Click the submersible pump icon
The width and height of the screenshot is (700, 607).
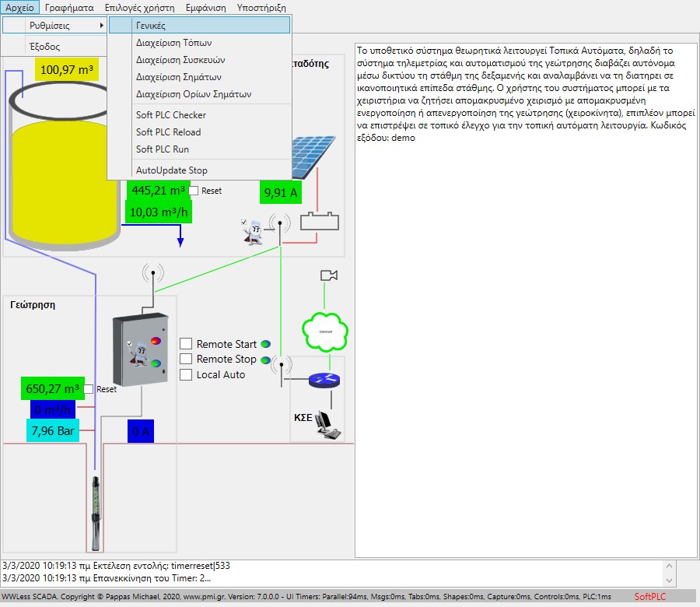pos(96,502)
